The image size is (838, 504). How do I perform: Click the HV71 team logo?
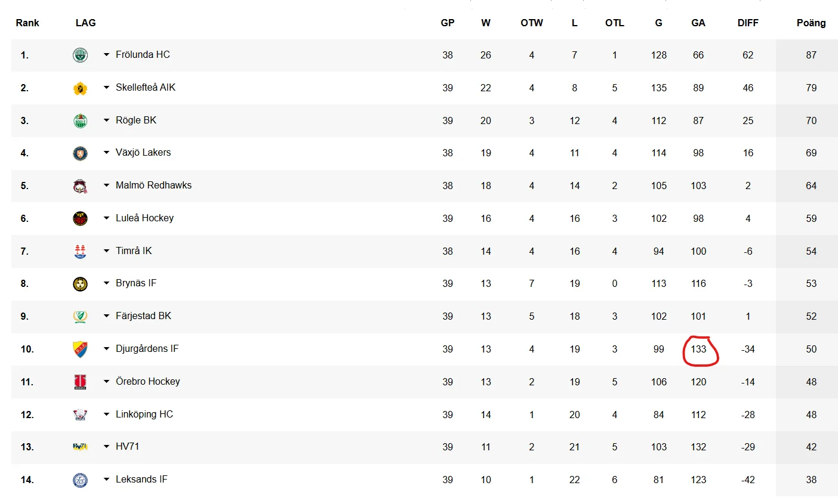[80, 447]
